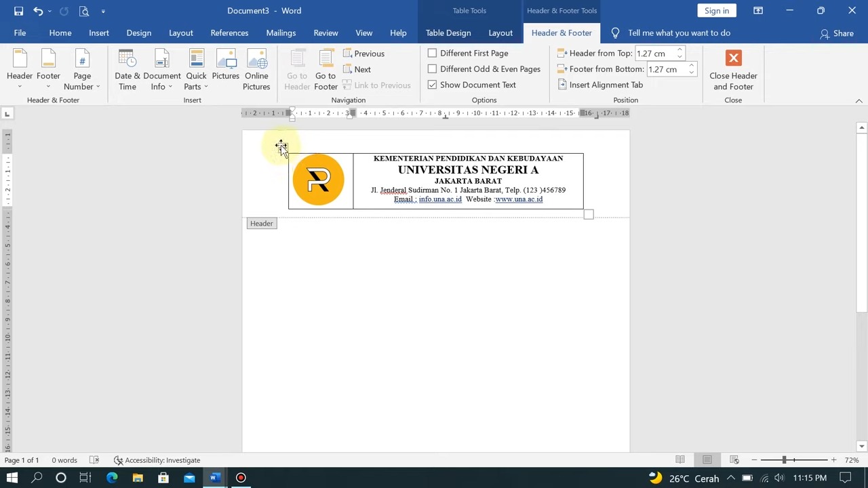868x488 pixels.
Task: Click the tab selector in ruler corner
Action: click(x=7, y=113)
